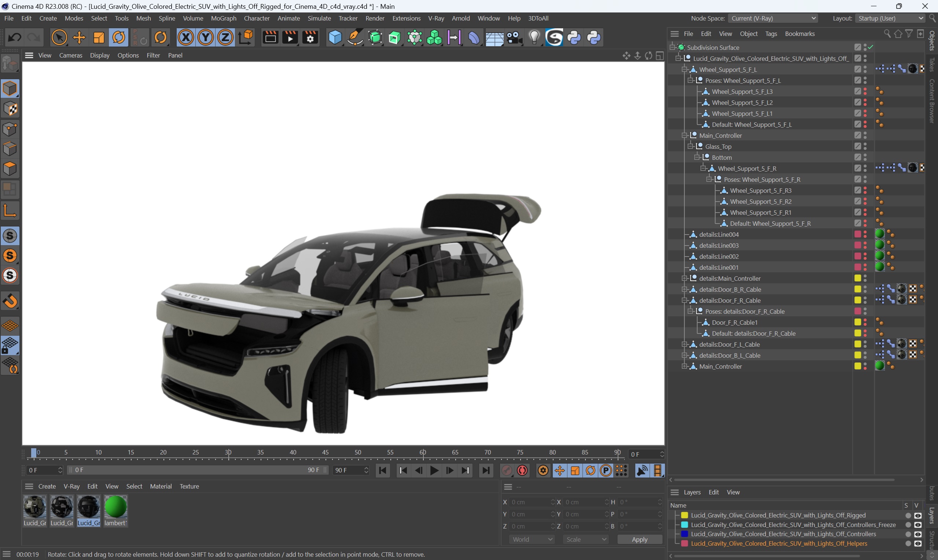Screen dimensions: 938x560
Task: Click Render View clapperboard icon
Action: point(270,37)
